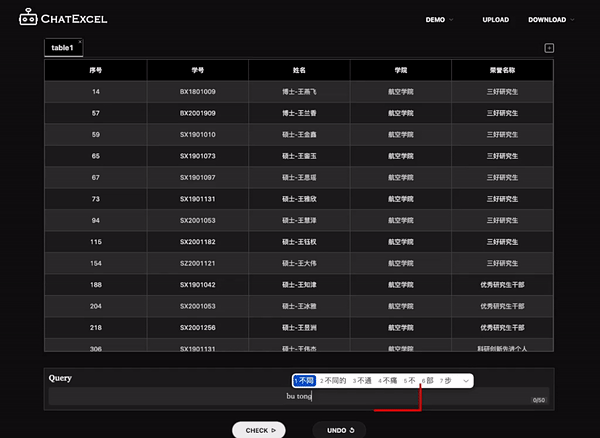Choose IME candidate 5 不
This screenshot has height=438, width=600.
pos(409,381)
